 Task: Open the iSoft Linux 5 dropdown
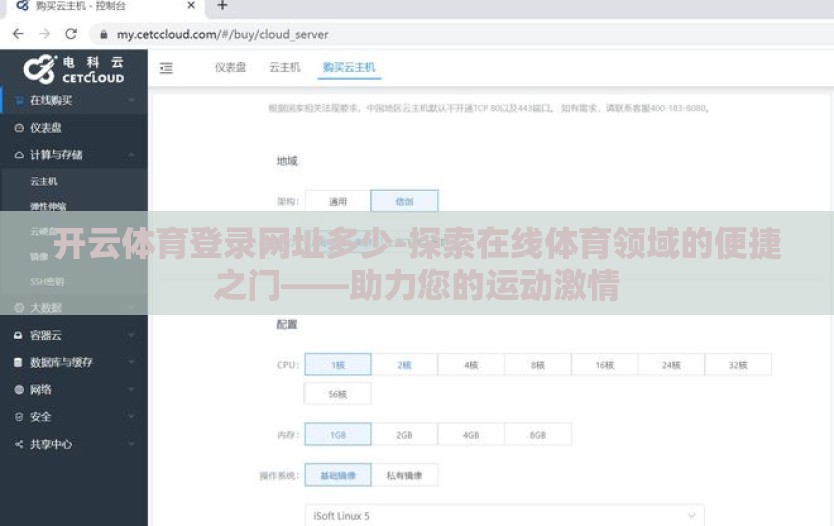click(x=505, y=515)
